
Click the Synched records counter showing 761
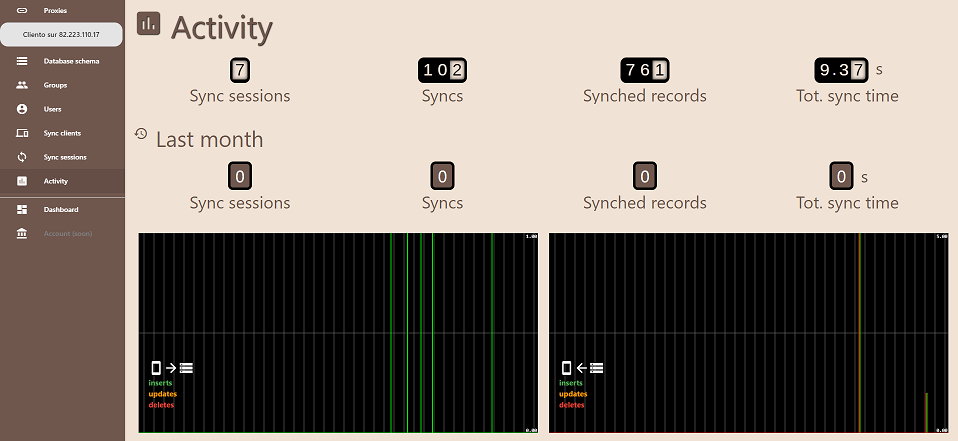[645, 70]
